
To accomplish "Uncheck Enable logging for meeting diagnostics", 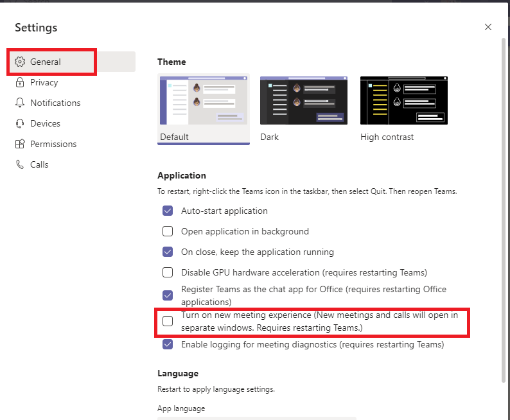I will pyautogui.click(x=168, y=344).
